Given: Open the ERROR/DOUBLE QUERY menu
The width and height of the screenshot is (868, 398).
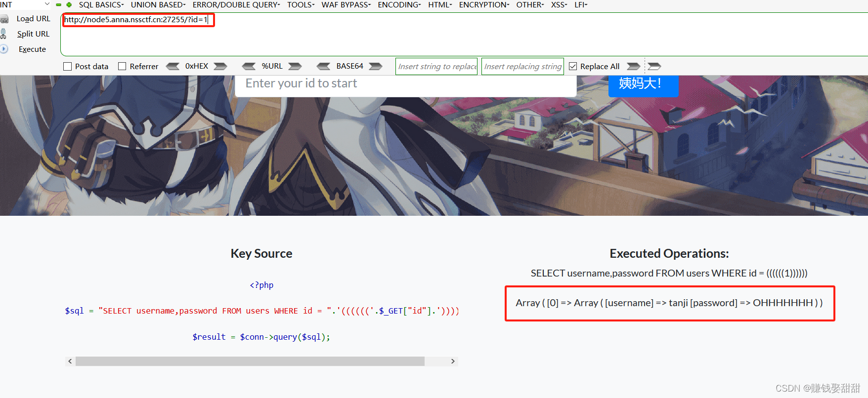Looking at the screenshot, I should point(236,5).
